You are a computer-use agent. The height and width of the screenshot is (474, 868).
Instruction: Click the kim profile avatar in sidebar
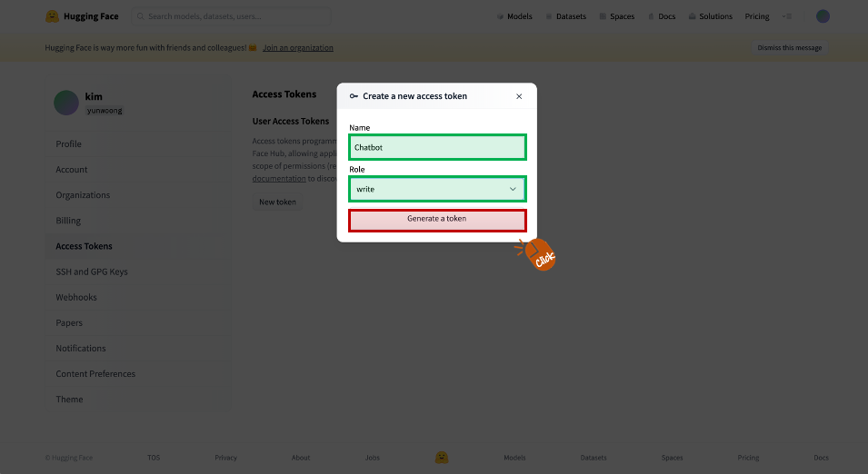click(65, 103)
